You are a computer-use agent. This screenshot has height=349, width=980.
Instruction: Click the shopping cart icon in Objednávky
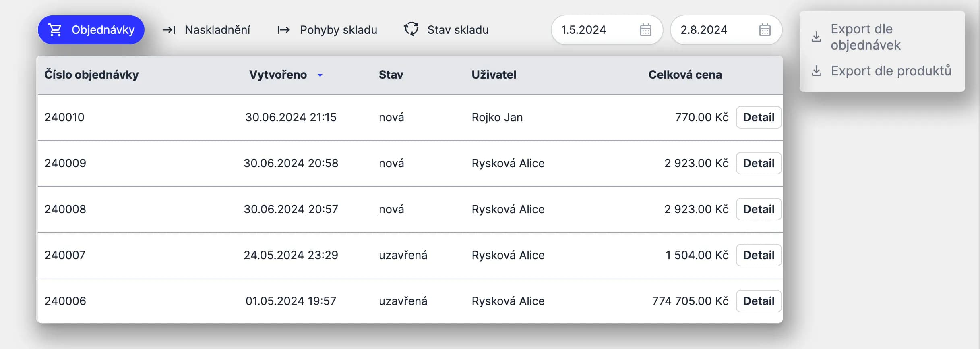pos(55,30)
